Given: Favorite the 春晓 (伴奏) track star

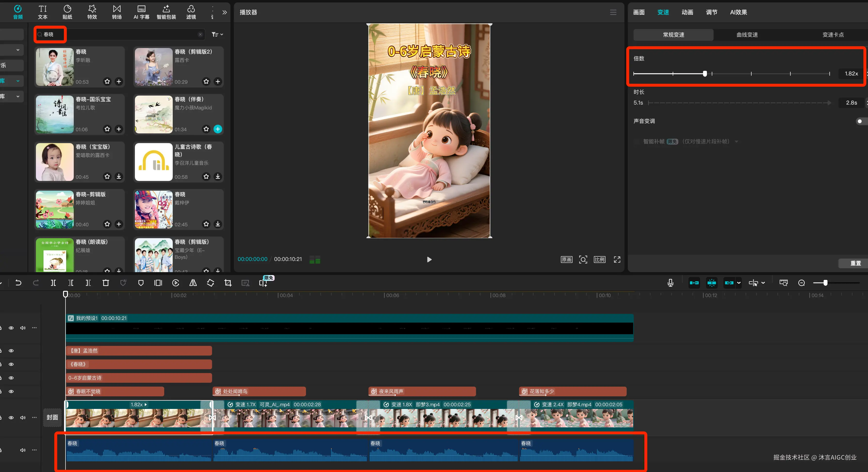Looking at the screenshot, I should 206,129.
